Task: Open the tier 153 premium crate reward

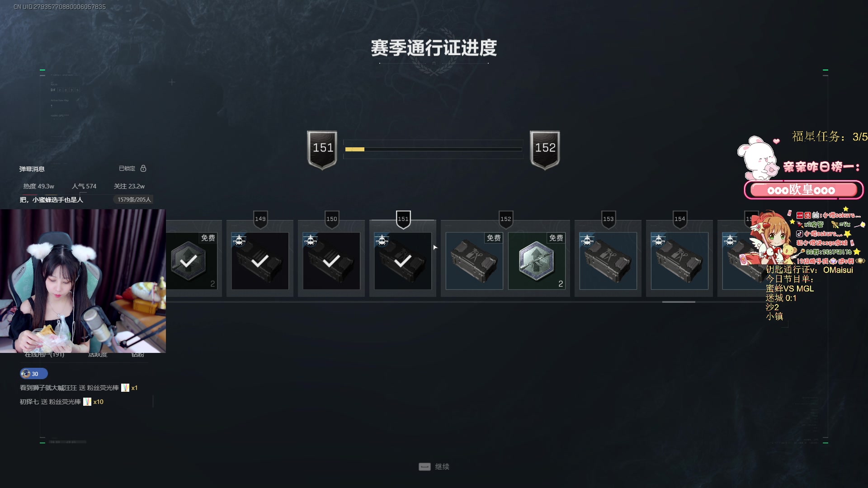Action: tap(608, 261)
